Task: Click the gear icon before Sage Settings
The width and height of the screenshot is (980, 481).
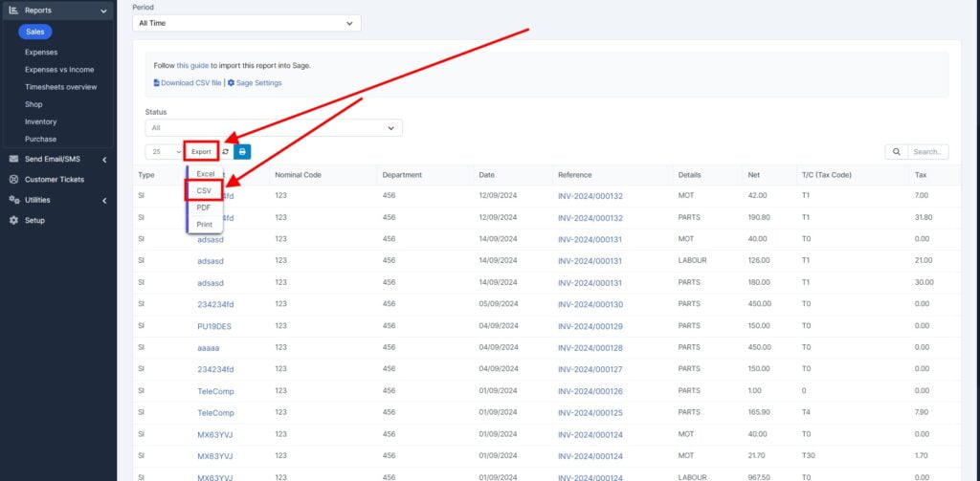Action: click(x=231, y=83)
